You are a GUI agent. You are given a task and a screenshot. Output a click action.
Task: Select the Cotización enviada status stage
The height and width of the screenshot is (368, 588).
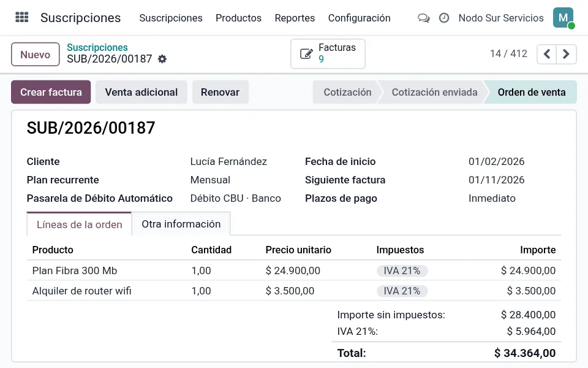point(434,92)
